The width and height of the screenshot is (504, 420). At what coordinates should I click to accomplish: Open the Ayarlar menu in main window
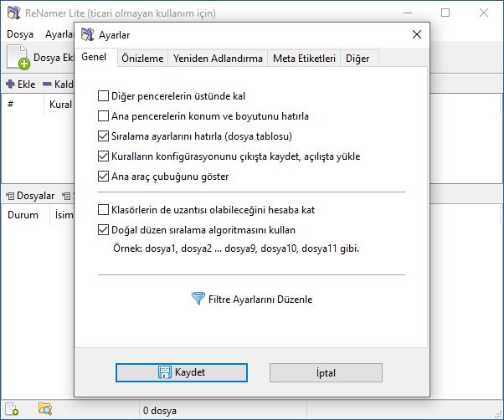[59, 34]
